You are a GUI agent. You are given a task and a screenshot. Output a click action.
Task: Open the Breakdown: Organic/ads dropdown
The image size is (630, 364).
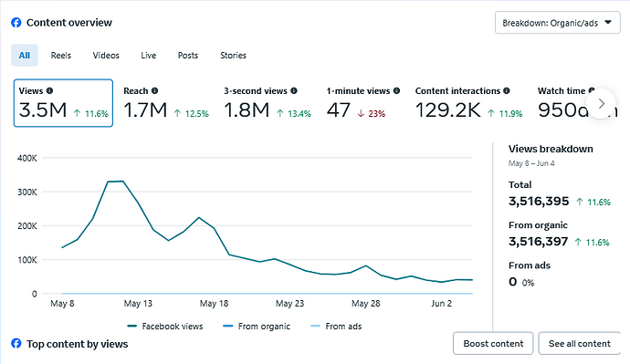[557, 23]
